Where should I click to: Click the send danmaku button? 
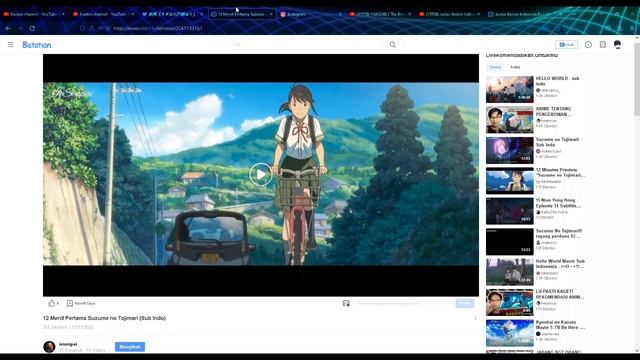tap(465, 303)
